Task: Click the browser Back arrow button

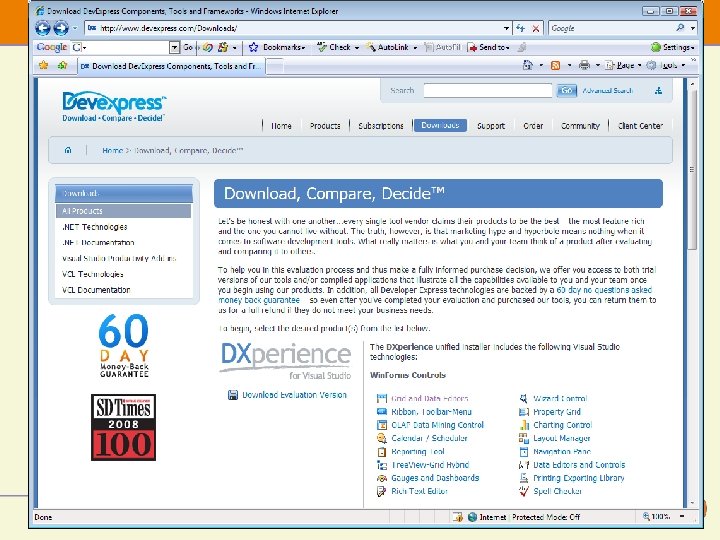Action: [43, 28]
